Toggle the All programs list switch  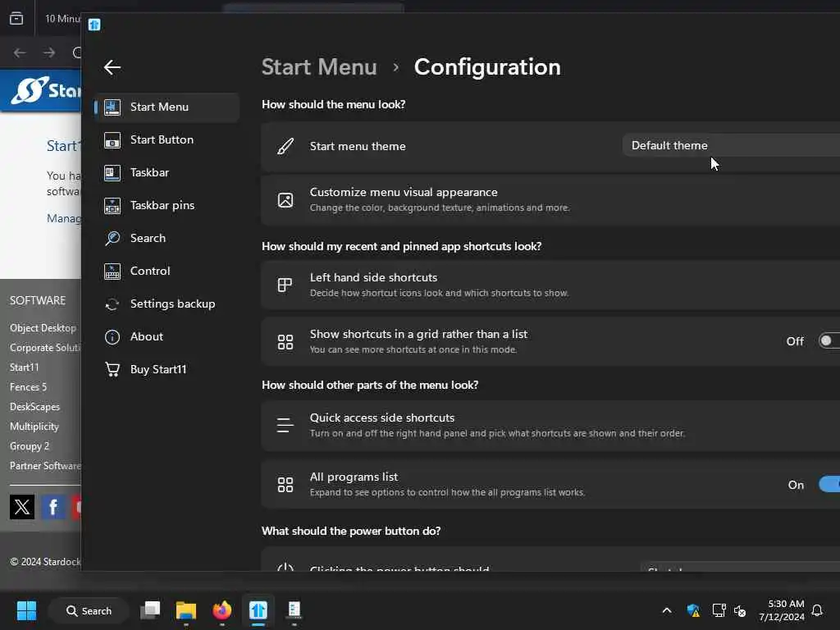point(829,484)
